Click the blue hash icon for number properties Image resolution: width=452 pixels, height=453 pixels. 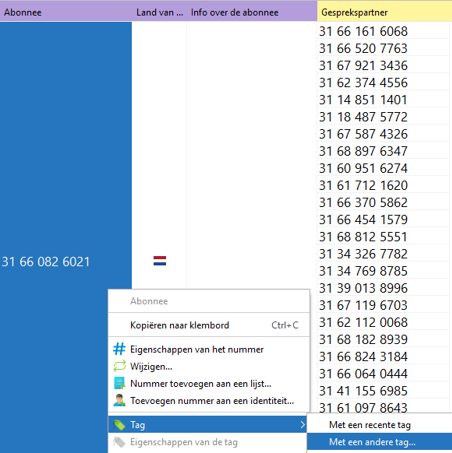119,349
